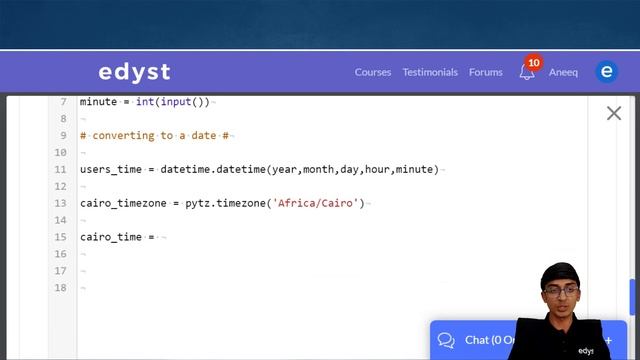Click line 11 'users_time' variable
This screenshot has height=360, width=640.
[111, 169]
